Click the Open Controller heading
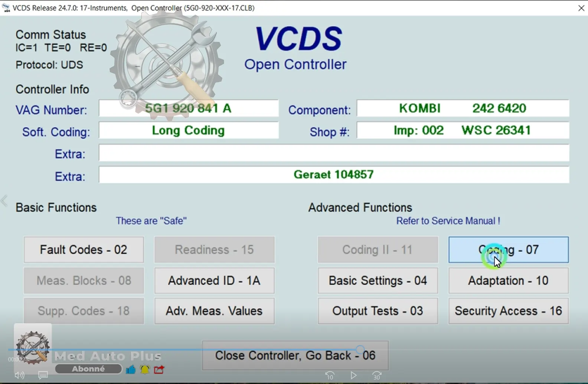Viewport: 588px width, 384px height. [x=295, y=65]
